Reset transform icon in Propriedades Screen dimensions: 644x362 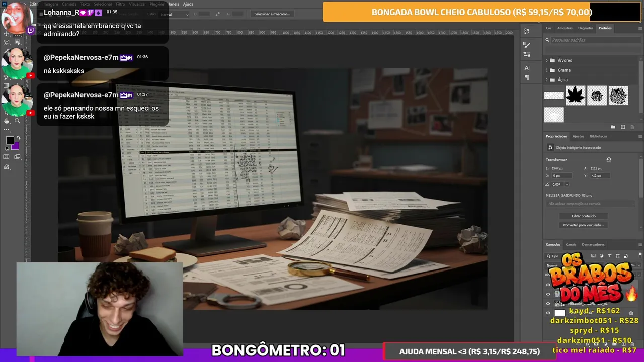(x=608, y=160)
